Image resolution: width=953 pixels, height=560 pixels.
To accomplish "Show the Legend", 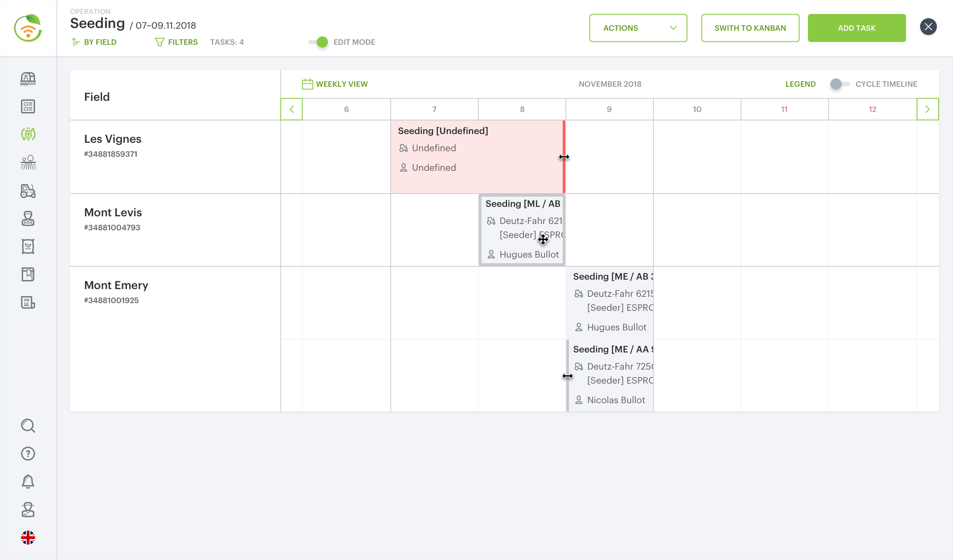I will 801,84.
